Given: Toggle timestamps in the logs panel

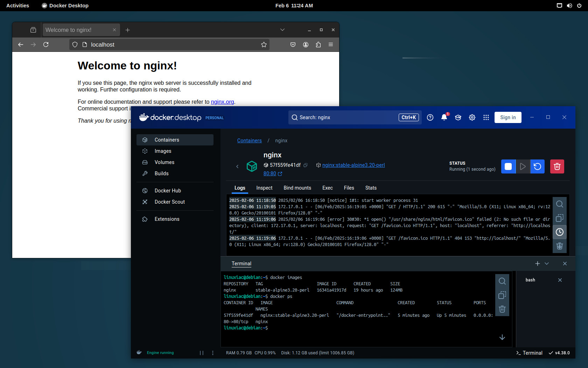Looking at the screenshot, I should click(560, 232).
